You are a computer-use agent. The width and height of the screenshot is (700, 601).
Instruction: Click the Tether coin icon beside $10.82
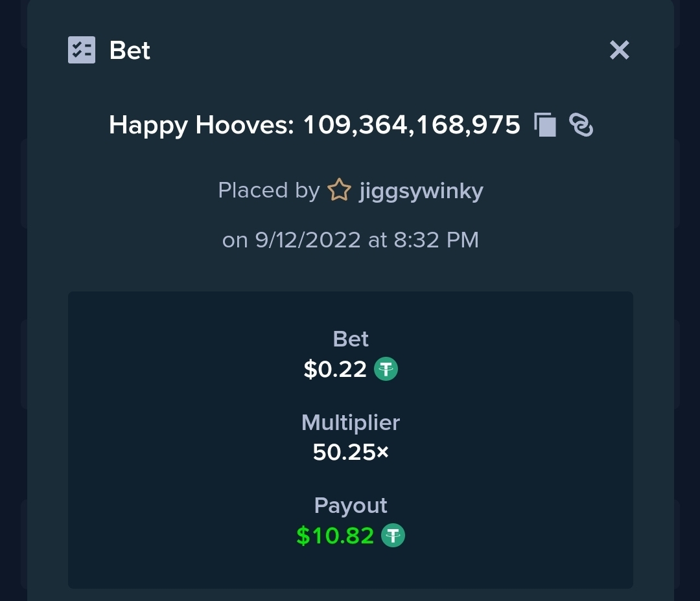pyautogui.click(x=393, y=536)
